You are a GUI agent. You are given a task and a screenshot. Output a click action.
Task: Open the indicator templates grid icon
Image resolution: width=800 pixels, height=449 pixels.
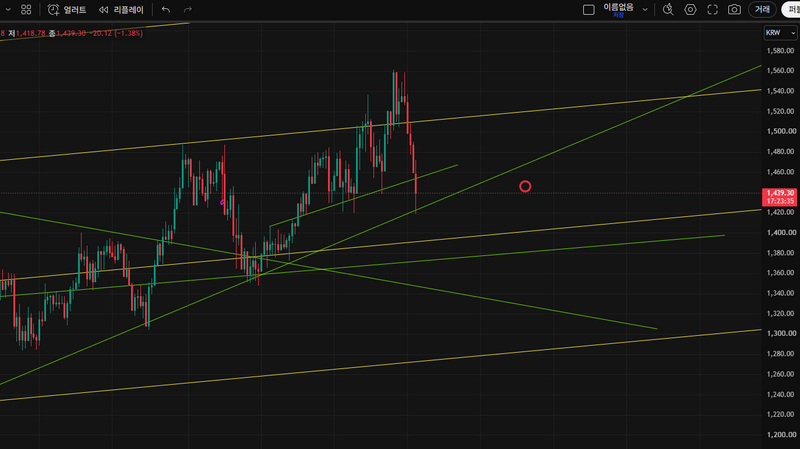point(26,10)
